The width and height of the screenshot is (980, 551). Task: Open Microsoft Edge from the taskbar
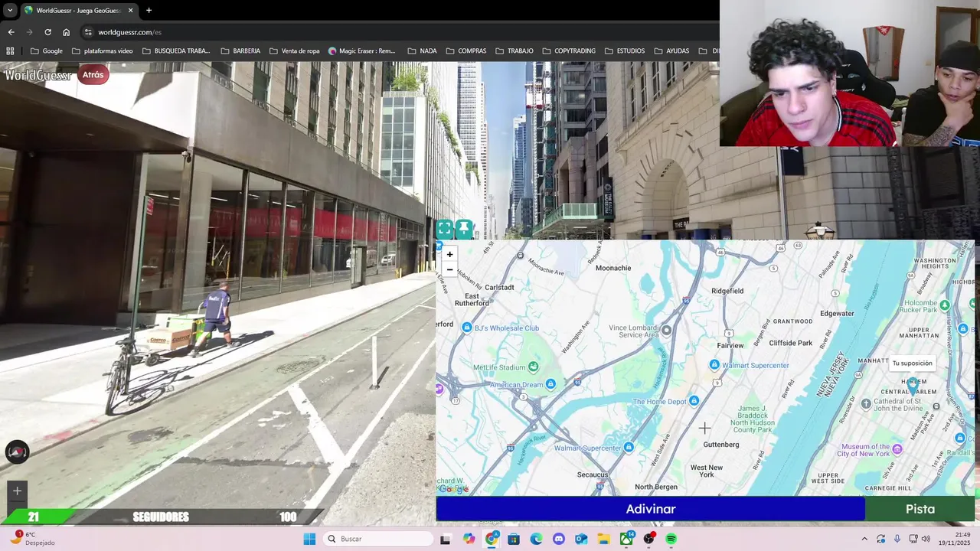tap(537, 539)
